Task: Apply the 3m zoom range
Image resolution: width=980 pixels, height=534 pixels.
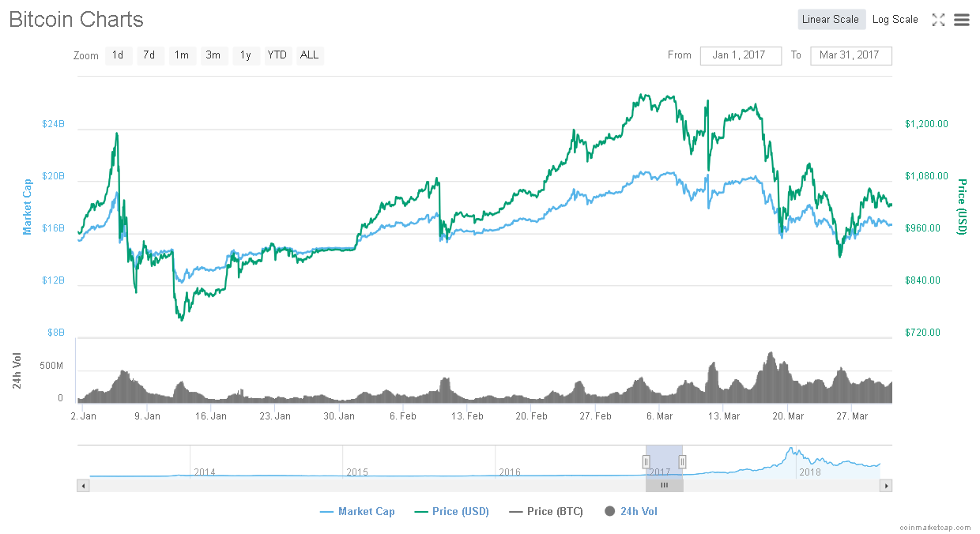Action: (x=213, y=55)
